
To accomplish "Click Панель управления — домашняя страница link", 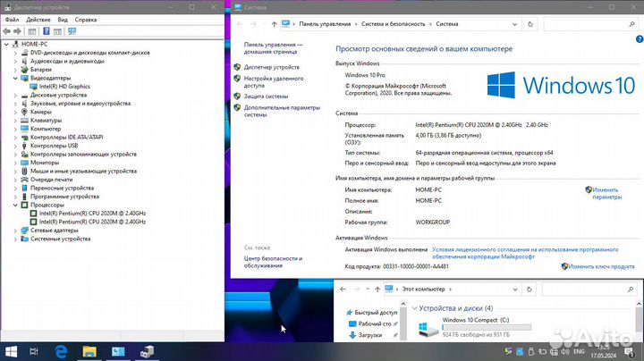I will [273, 48].
